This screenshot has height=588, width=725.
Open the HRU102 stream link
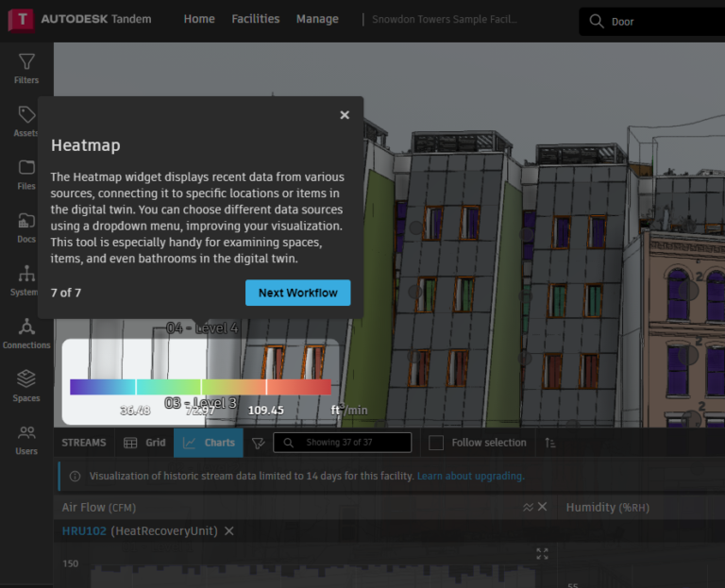pos(84,531)
